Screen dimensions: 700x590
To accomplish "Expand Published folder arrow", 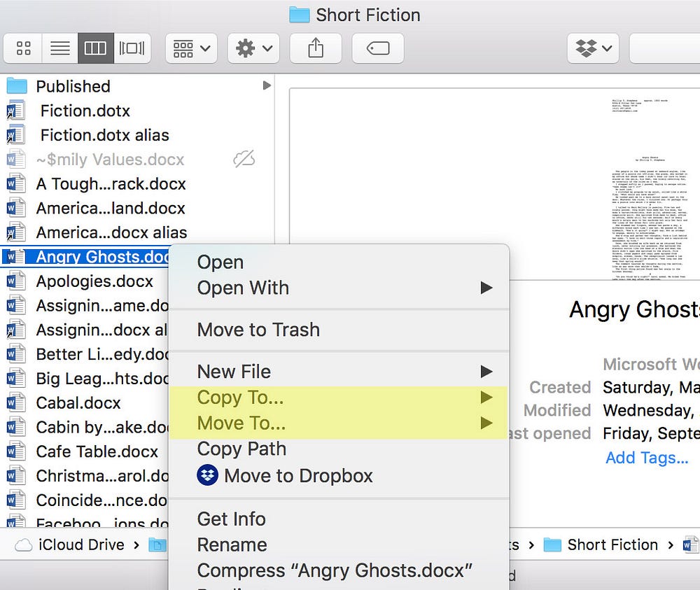I will [x=267, y=85].
